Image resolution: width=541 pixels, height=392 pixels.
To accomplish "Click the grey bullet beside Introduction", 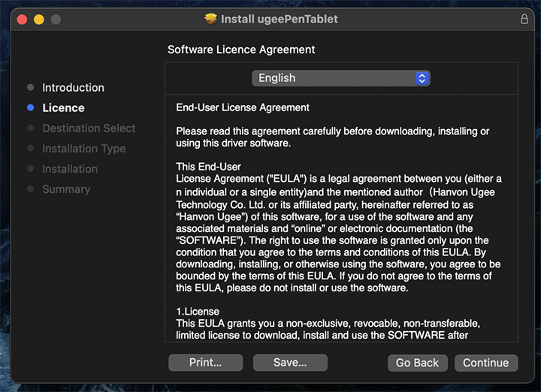I will [30, 88].
